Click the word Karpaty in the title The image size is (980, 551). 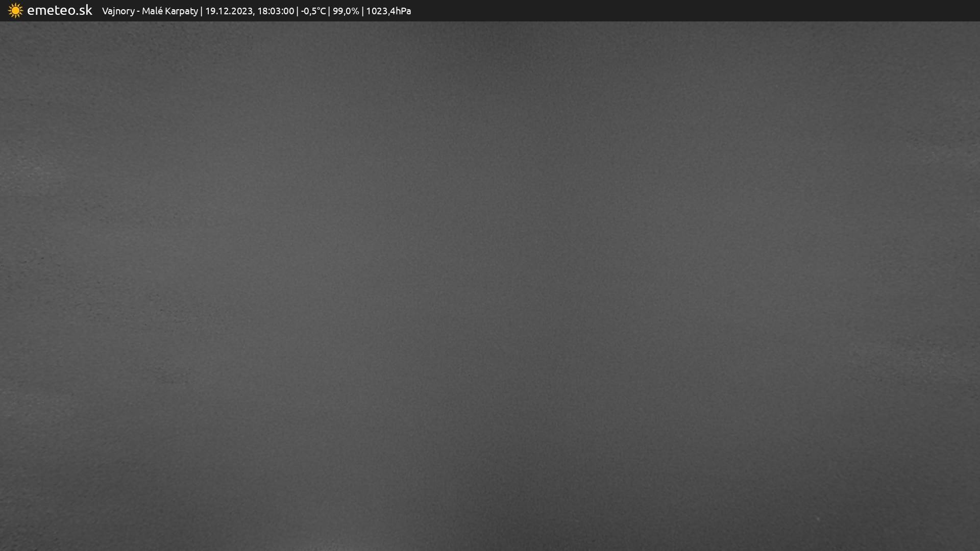(181, 11)
